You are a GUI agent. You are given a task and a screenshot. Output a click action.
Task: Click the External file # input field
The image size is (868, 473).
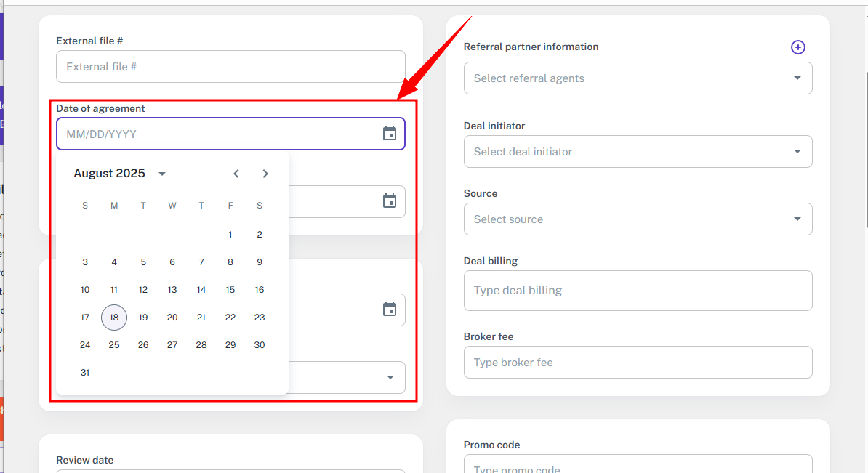coord(230,67)
